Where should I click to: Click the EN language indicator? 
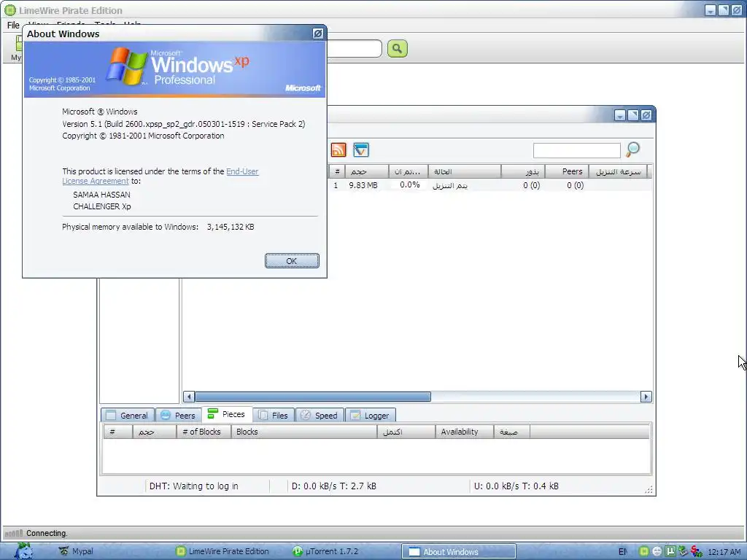623,552
